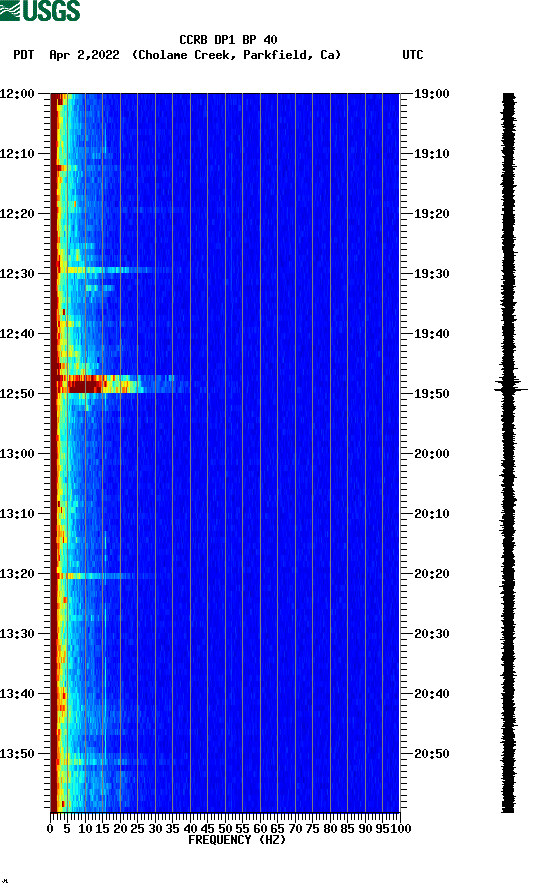The height and width of the screenshot is (892, 552).
Task: Click the 12:50 PDT time label
Action: (18, 394)
